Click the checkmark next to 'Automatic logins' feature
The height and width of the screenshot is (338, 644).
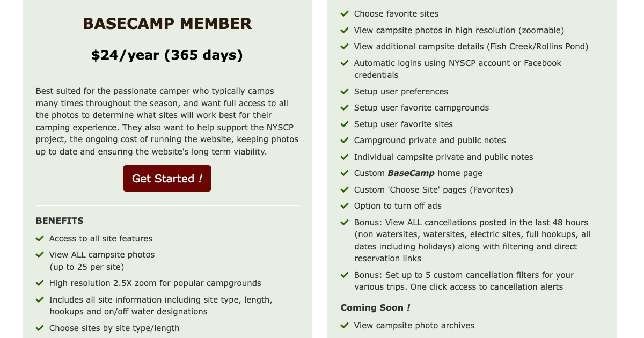click(x=344, y=63)
